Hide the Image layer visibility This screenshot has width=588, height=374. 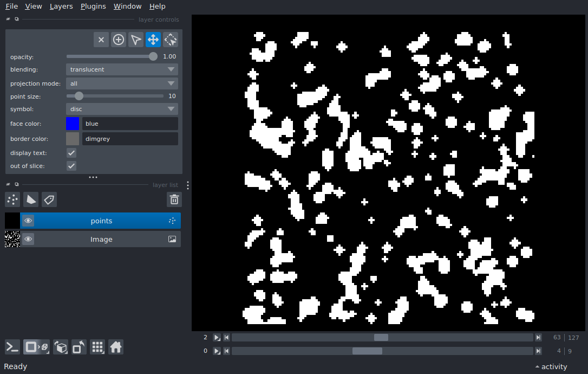pyautogui.click(x=28, y=239)
